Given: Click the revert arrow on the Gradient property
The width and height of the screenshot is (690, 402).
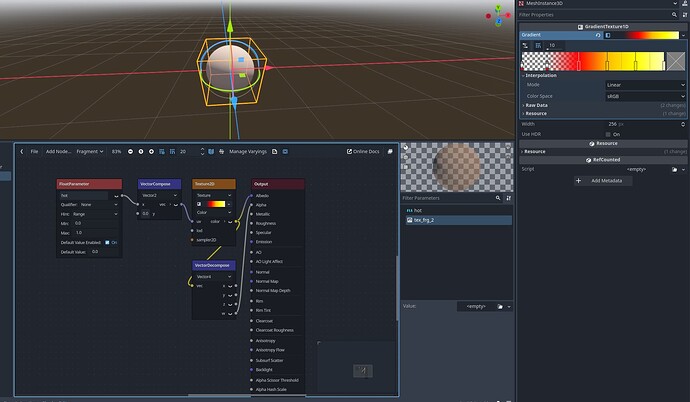Looking at the screenshot, I should [597, 35].
